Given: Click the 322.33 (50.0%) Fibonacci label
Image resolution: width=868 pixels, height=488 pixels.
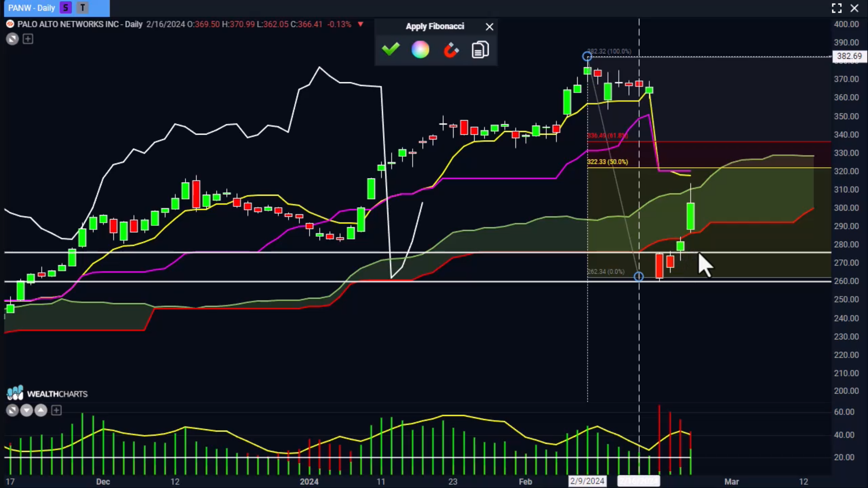Looking at the screenshot, I should (x=608, y=162).
